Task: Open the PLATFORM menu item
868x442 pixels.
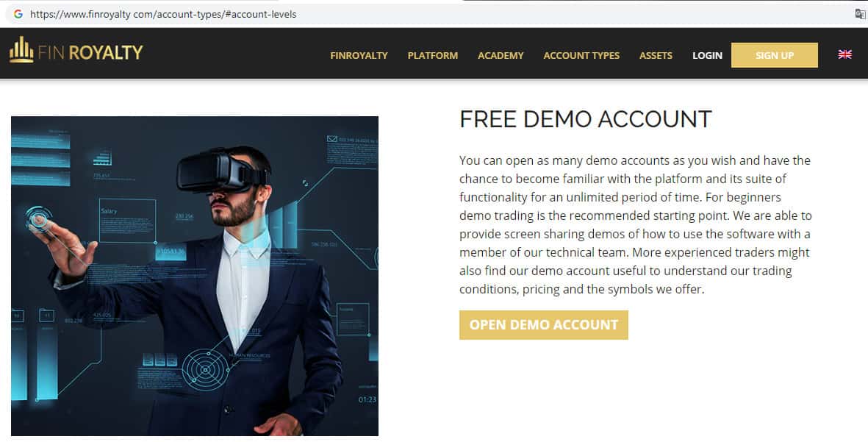Action: coord(432,55)
